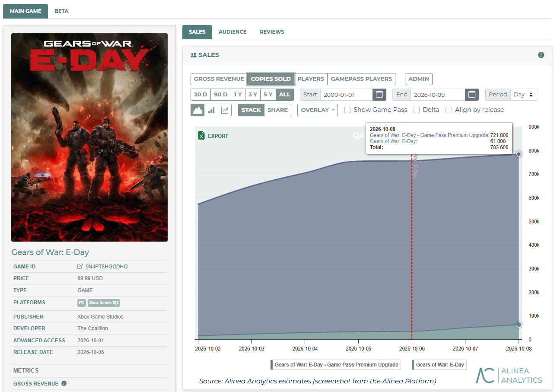The width and height of the screenshot is (554, 392).
Task: Click the EXPORT link
Action: coord(218,136)
